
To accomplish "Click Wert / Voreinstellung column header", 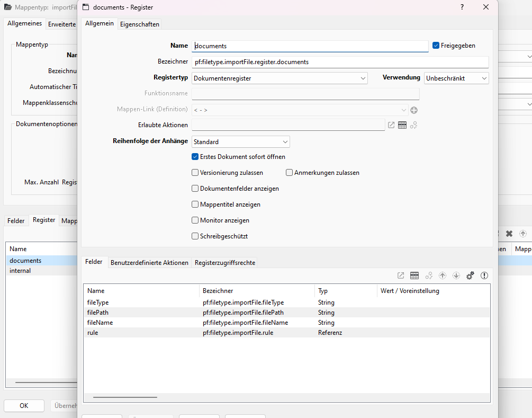I will [433, 291].
